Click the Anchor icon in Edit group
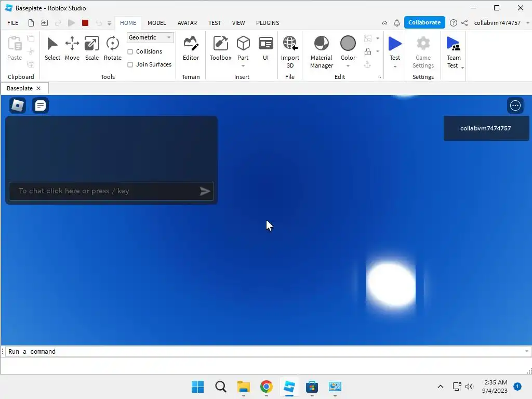Image resolution: width=532 pixels, height=399 pixels. coord(367,64)
